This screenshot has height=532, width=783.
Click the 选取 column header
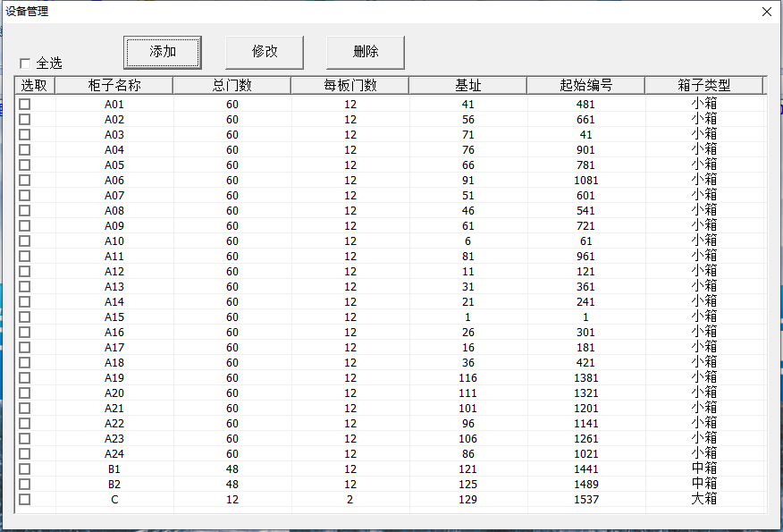[x=35, y=86]
